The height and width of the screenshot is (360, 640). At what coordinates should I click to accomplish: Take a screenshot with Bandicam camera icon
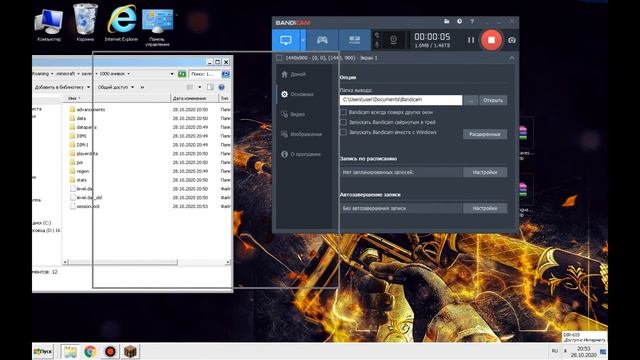pyautogui.click(x=512, y=40)
